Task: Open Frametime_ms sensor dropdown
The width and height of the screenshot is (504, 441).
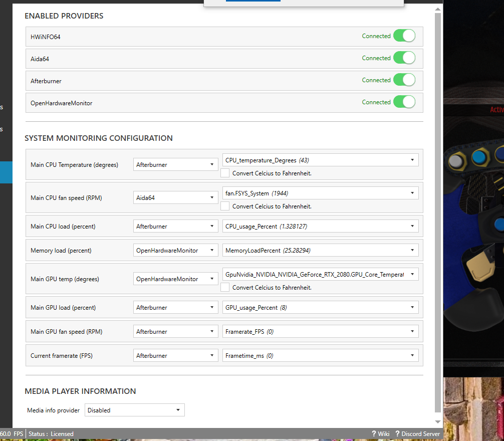Action: pyautogui.click(x=320, y=355)
